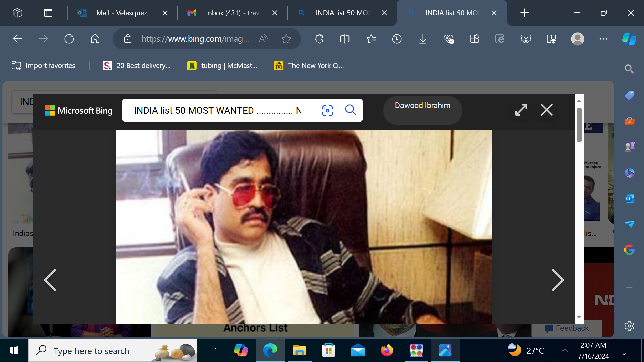Screen dimensions: 644x362
Task: Start Bing visual search camera icon
Action: (327, 110)
